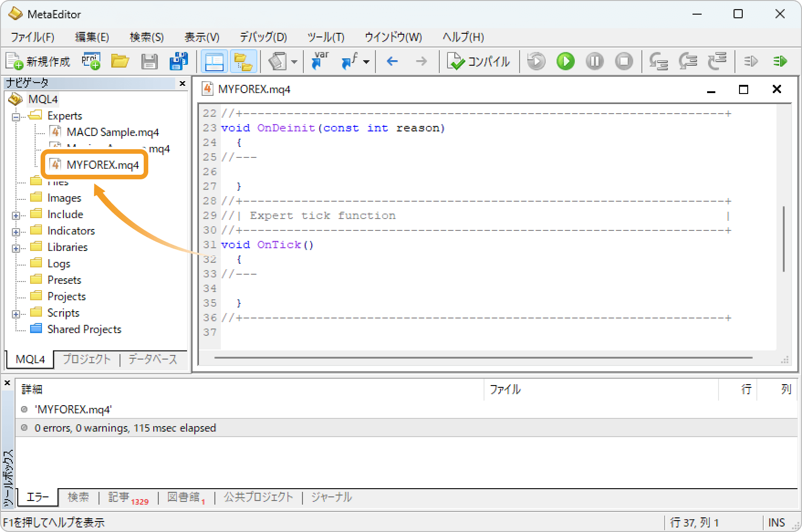
Task: Maximize the MYFOREX.mq4 document window
Action: [x=744, y=89]
